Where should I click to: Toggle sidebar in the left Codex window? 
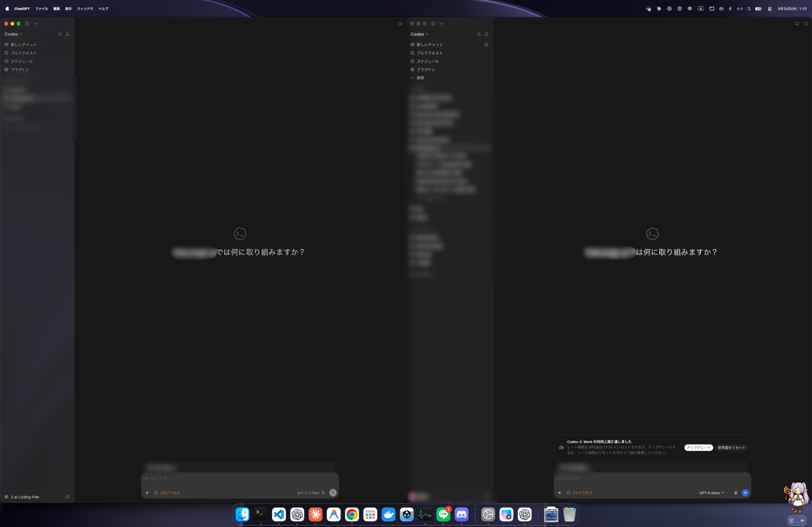[x=27, y=24]
